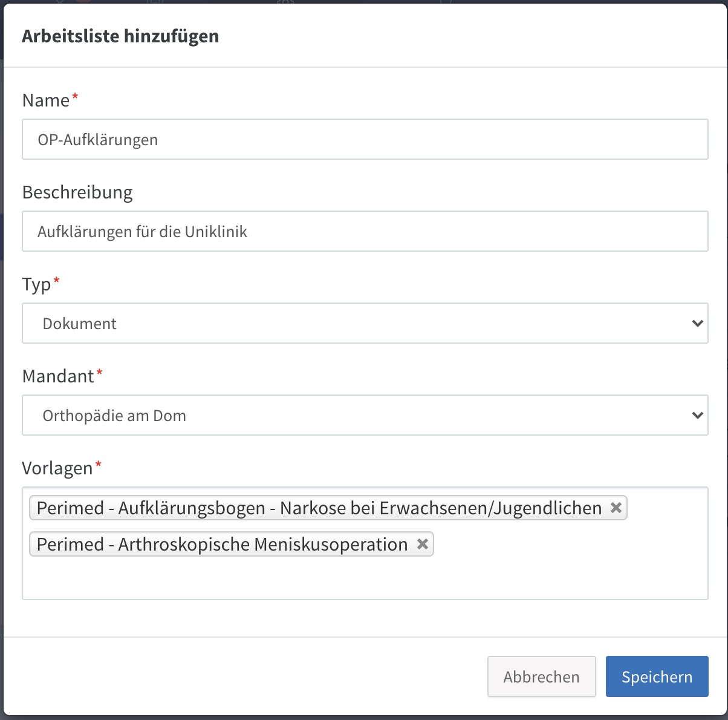This screenshot has height=720, width=728.
Task: Select the Perimed Aufklärungsbogen Narkose tag text
Action: (319, 508)
